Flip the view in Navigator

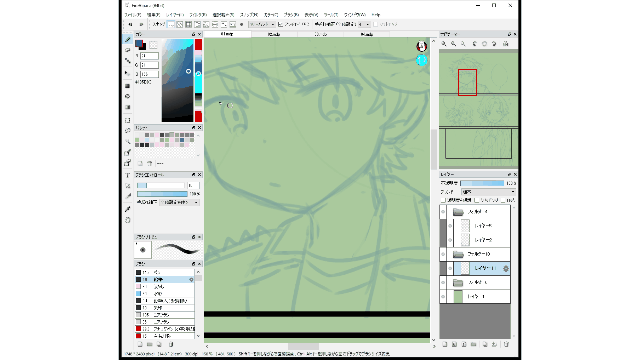pyautogui.click(x=506, y=44)
